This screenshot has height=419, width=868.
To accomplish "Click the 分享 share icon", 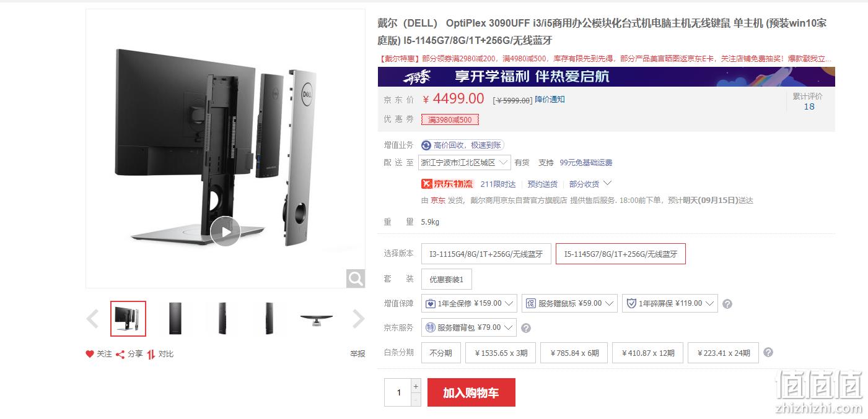I will coord(121,354).
